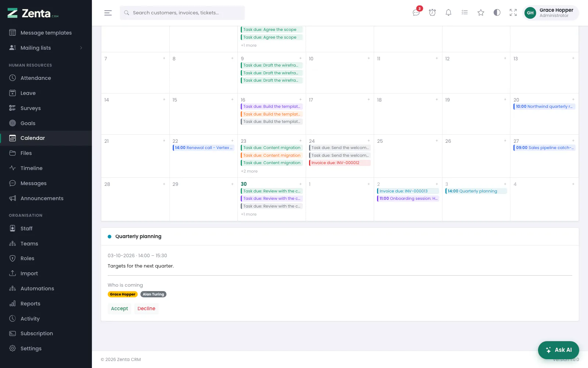The width and height of the screenshot is (588, 368).
Task: Open Invoice due: INV-000012 entry
Action: [x=340, y=163]
